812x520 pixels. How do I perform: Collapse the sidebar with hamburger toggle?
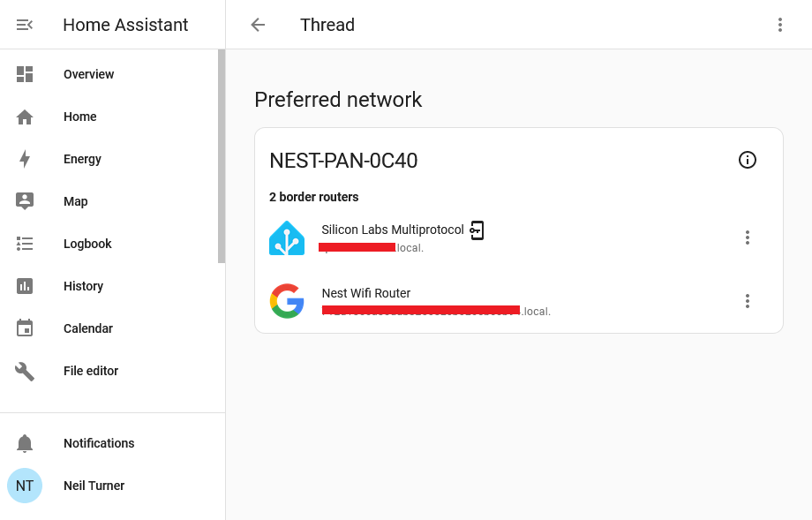click(x=25, y=25)
